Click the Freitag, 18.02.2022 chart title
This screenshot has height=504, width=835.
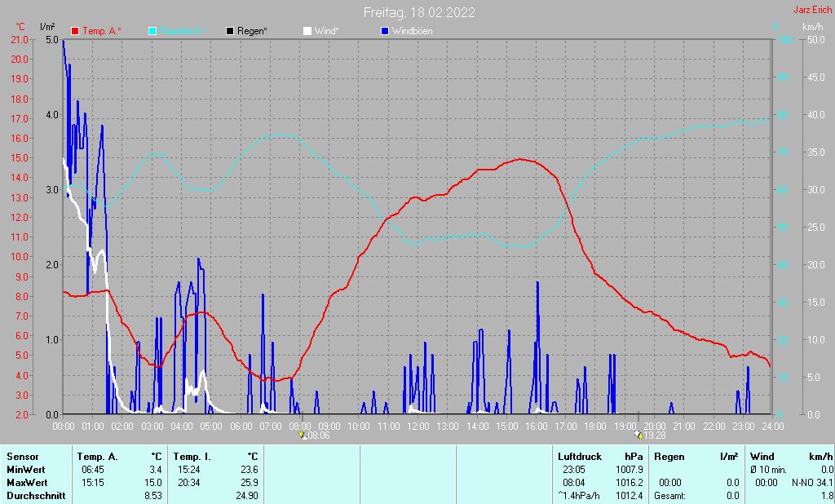(x=419, y=13)
